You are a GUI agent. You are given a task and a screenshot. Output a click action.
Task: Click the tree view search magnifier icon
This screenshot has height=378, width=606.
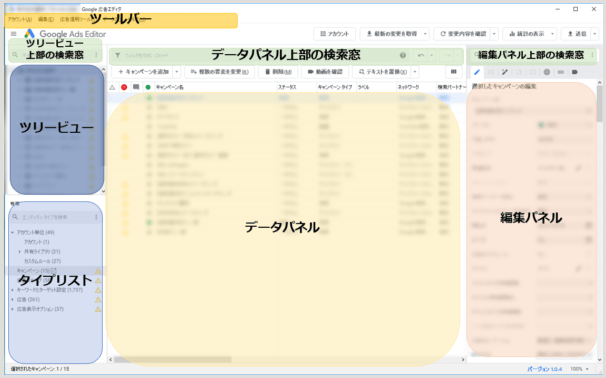click(x=15, y=55)
